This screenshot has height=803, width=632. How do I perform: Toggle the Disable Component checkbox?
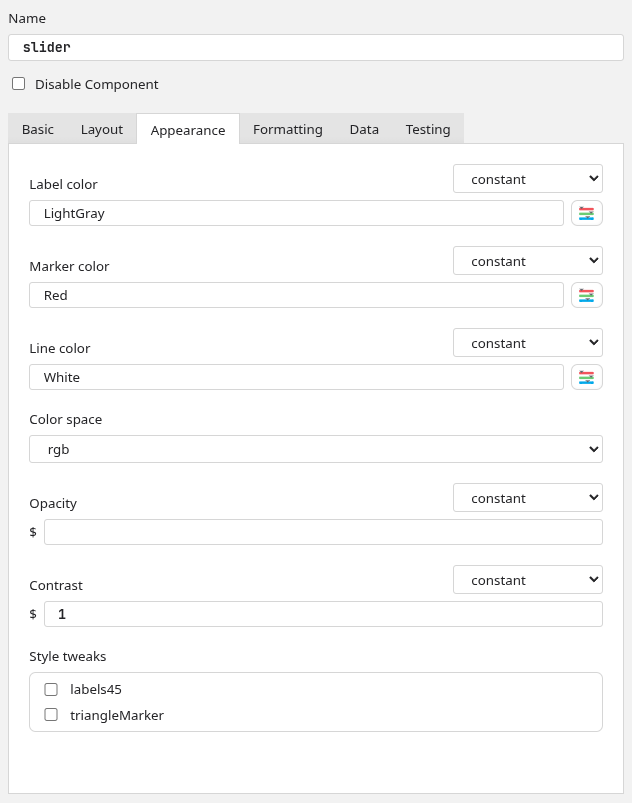(18, 83)
